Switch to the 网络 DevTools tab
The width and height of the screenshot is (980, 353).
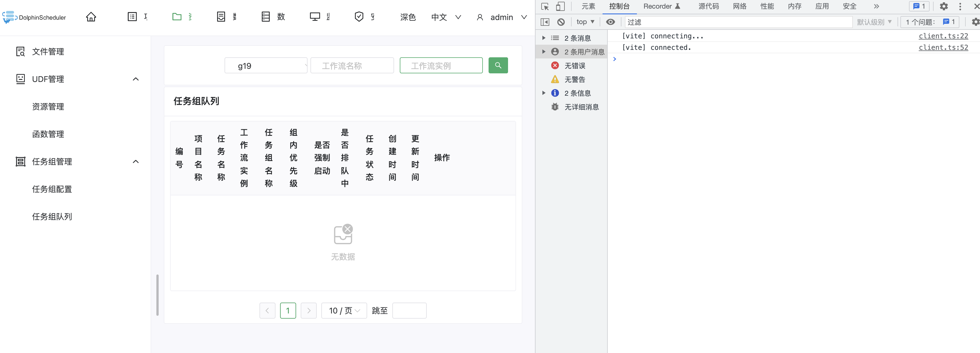739,7
